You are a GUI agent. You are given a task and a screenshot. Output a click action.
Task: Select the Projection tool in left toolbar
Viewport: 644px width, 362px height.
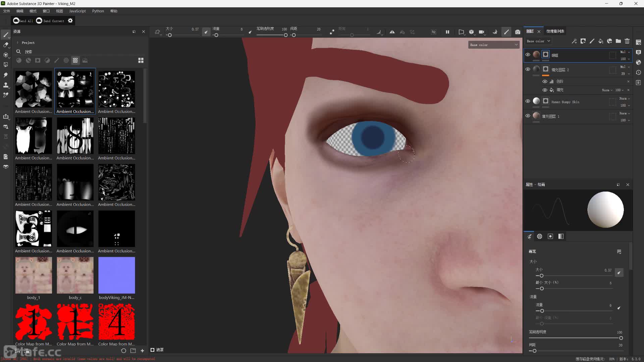[6, 55]
